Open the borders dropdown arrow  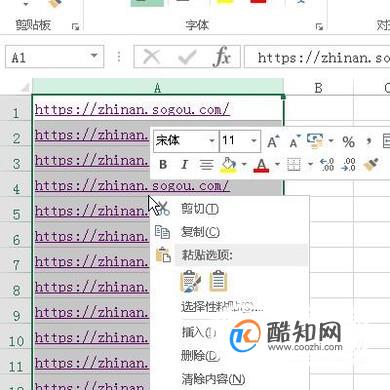click(310, 164)
